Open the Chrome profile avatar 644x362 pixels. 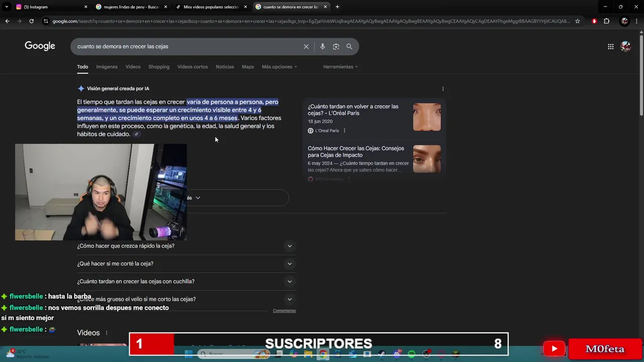pyautogui.click(x=624, y=21)
